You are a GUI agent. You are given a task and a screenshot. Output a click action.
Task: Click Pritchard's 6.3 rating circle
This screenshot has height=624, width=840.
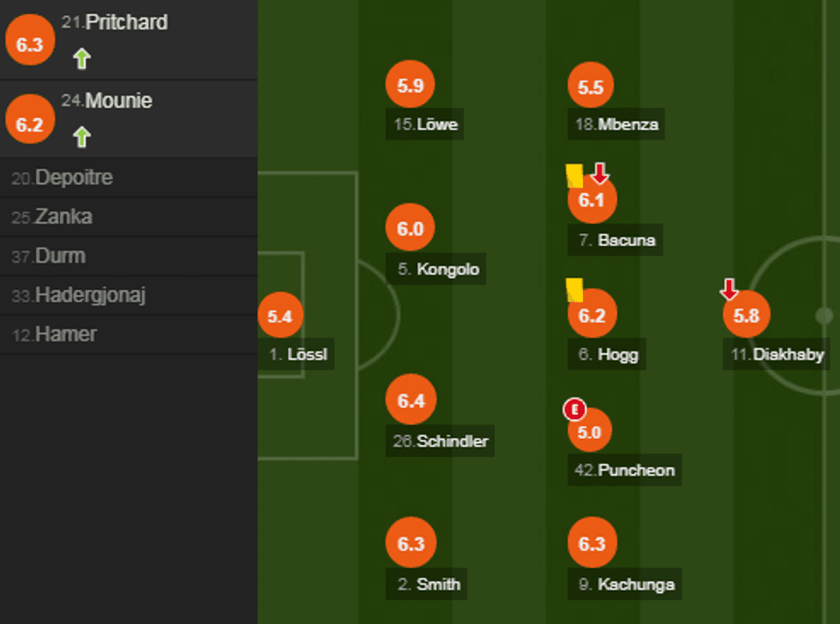[x=29, y=45]
